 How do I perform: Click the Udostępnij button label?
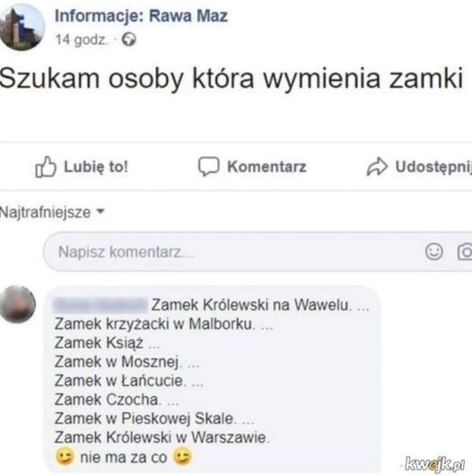(x=433, y=167)
